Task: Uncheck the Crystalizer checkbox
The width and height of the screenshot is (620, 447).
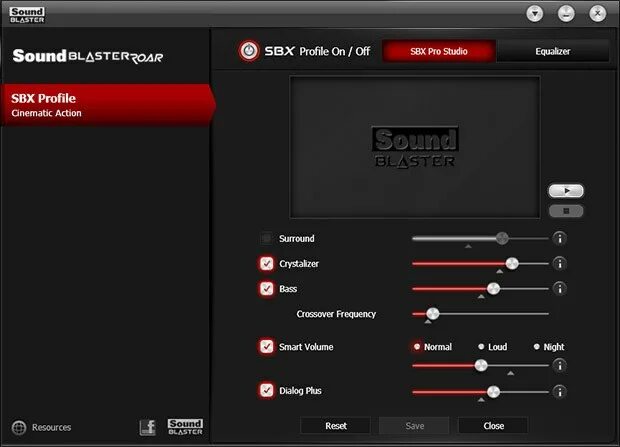Action: tap(267, 263)
